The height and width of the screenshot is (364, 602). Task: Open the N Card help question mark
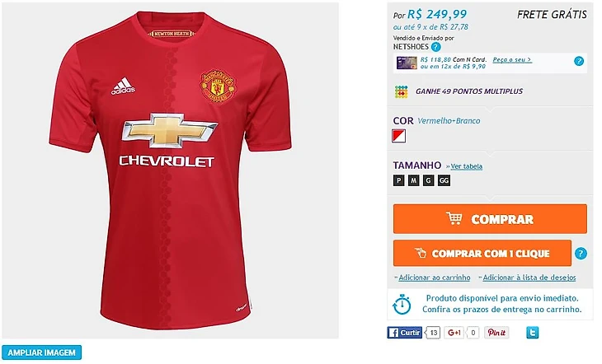579,61
